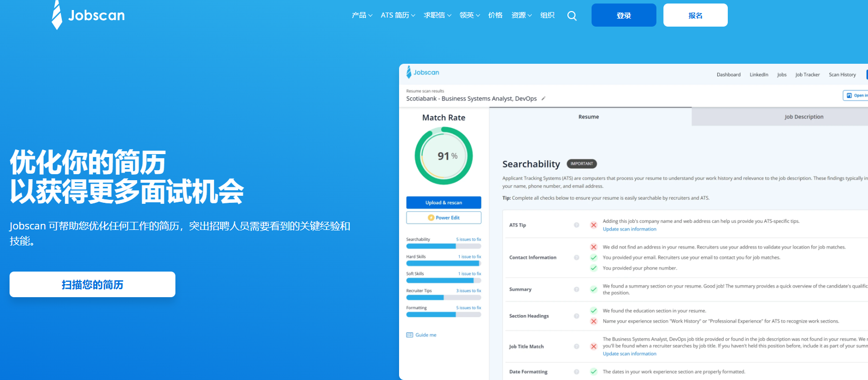Click the info icon next to Summary
Screen dimensions: 868x380
(x=576, y=289)
